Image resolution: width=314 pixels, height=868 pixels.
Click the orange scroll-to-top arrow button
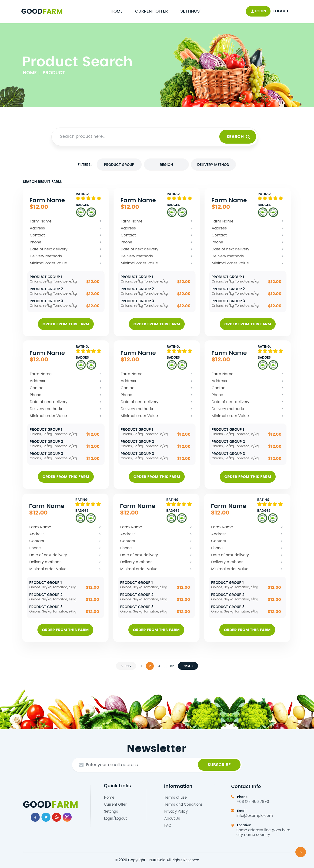[300, 852]
